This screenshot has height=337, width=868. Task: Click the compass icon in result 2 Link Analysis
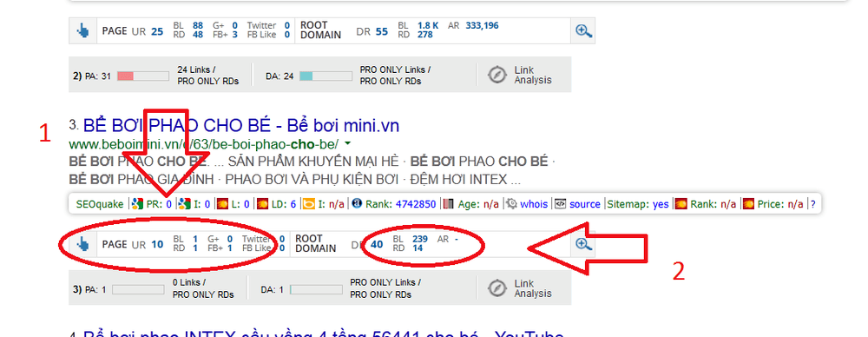point(497,75)
